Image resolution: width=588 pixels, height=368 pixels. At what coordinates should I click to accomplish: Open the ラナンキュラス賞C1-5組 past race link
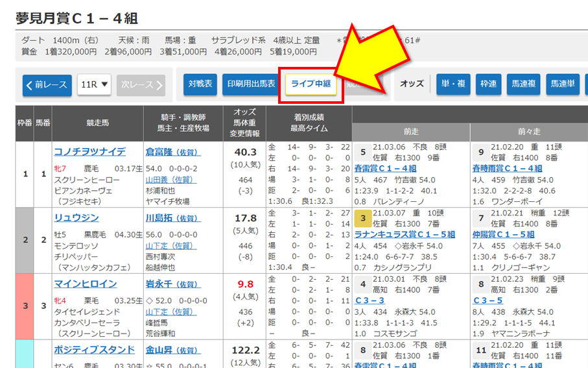point(405,234)
